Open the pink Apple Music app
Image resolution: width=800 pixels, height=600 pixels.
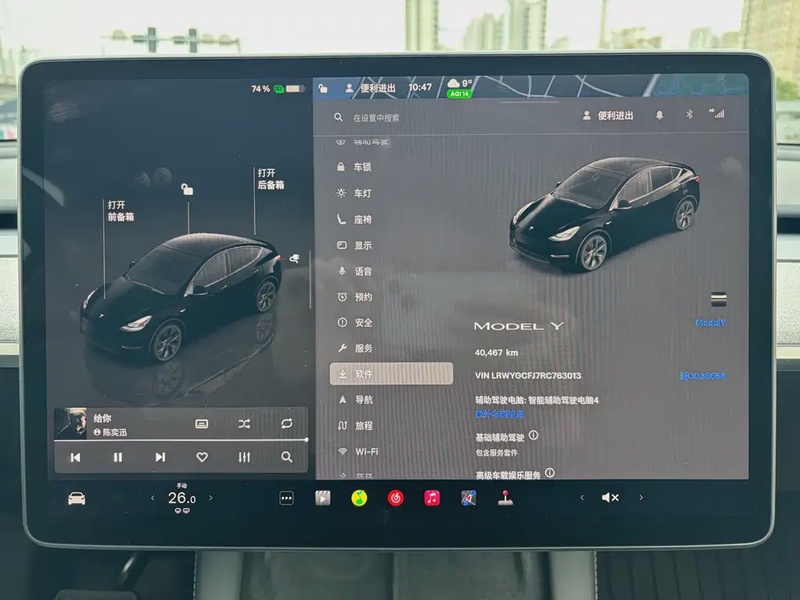pyautogui.click(x=432, y=498)
